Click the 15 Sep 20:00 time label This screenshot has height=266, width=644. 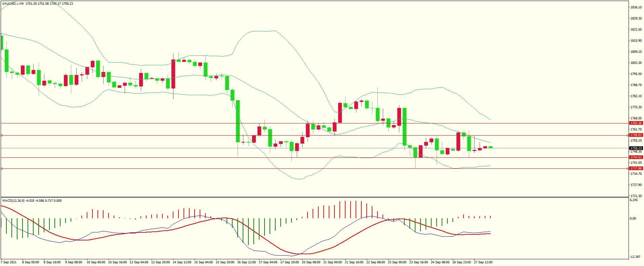click(225, 262)
